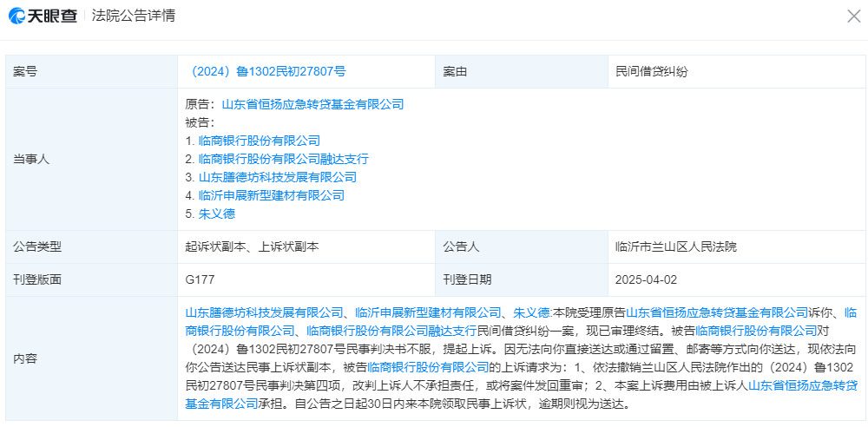Click the Tianyancha logo icon
The width and height of the screenshot is (868, 427).
coord(16,16)
